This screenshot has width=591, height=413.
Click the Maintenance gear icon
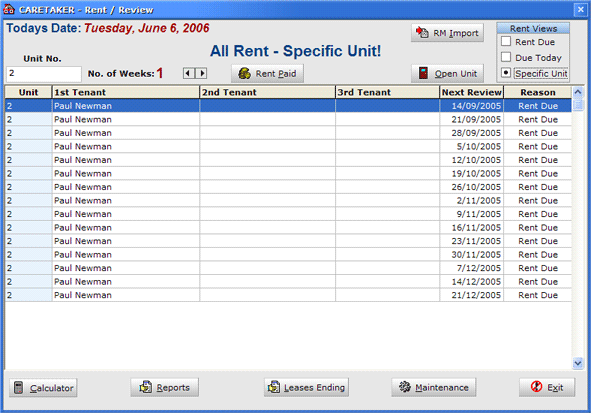[x=405, y=387]
